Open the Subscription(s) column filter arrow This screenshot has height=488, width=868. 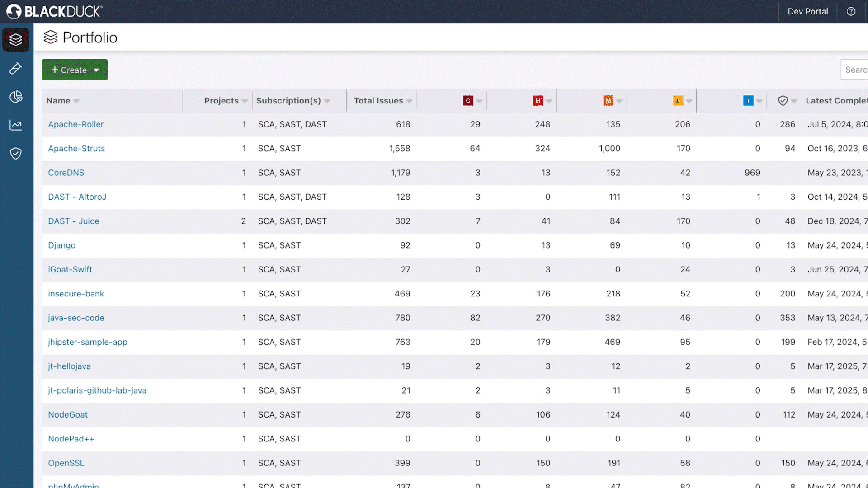327,101
